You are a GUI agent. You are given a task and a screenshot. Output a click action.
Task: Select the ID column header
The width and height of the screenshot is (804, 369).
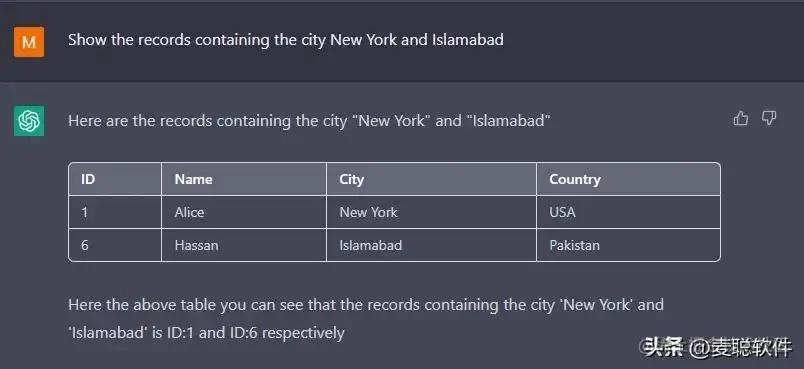point(115,179)
